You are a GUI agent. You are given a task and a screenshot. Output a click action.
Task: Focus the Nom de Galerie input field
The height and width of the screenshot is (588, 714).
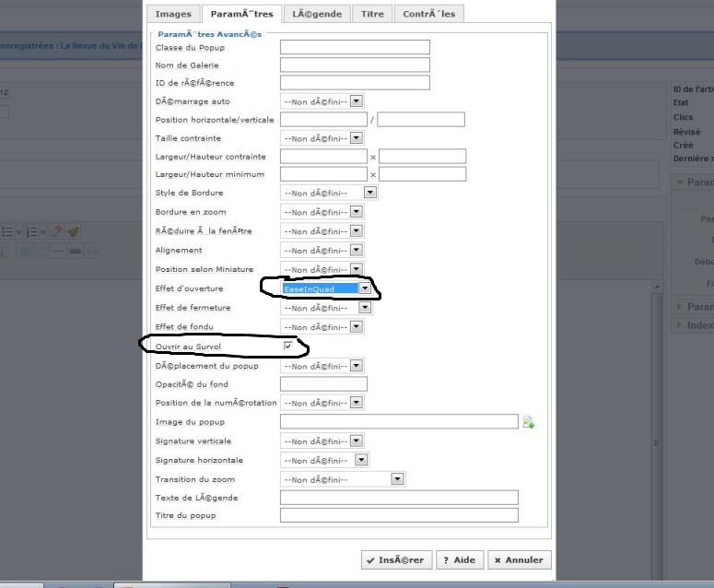pyautogui.click(x=355, y=65)
